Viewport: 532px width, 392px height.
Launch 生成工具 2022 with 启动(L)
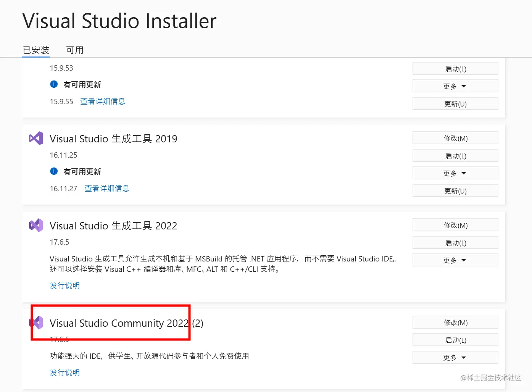coord(455,243)
